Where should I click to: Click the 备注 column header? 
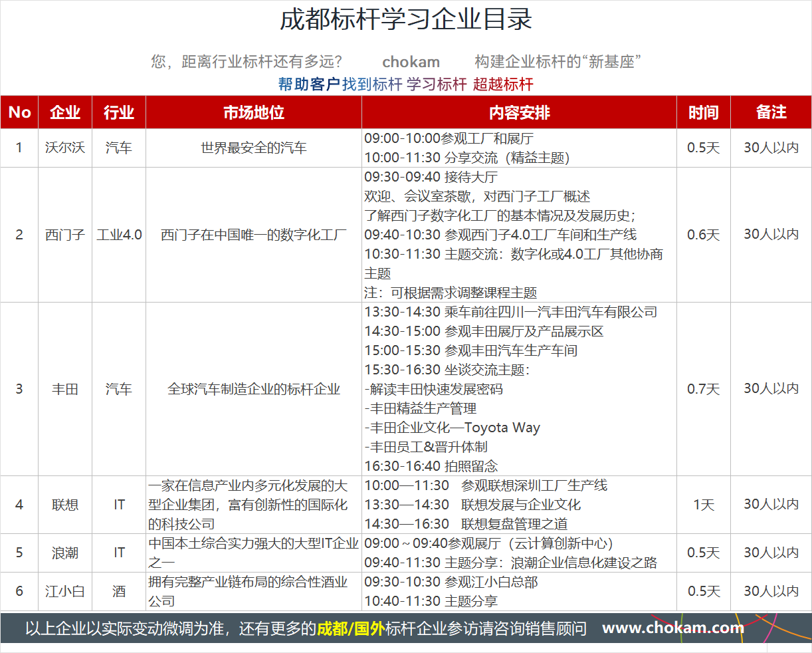tap(771, 112)
